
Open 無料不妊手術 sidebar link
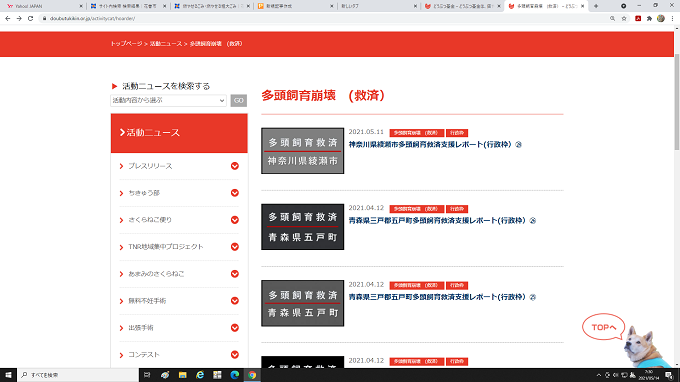click(x=147, y=300)
